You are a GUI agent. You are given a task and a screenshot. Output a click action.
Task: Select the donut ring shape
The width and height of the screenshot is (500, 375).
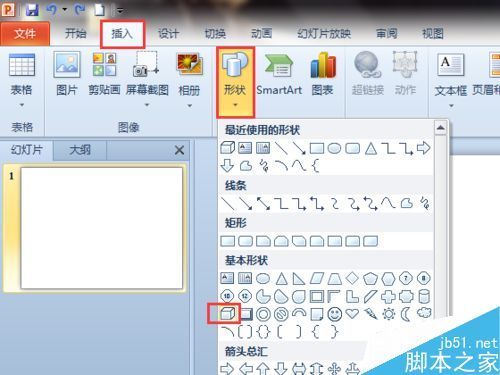(263, 314)
